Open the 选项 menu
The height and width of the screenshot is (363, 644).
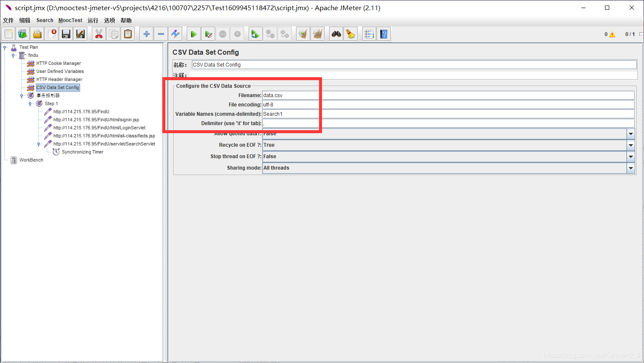point(110,20)
